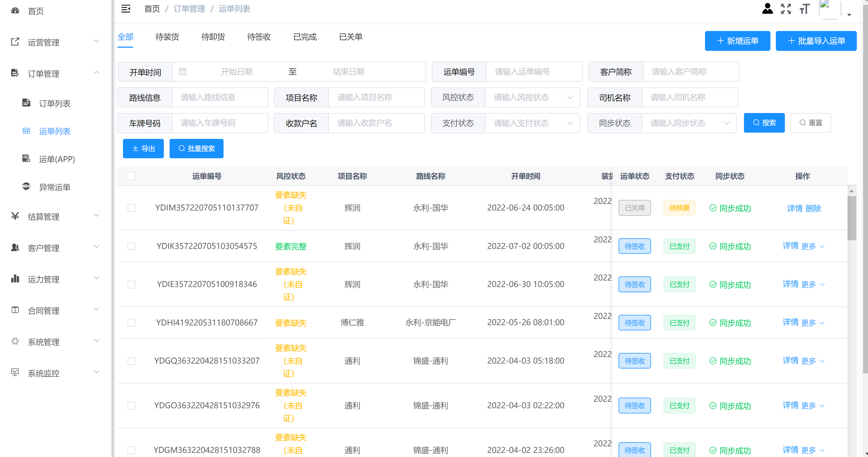Check the row YDGO363220428151032976
Image resolution: width=868 pixels, height=457 pixels.
(x=131, y=406)
